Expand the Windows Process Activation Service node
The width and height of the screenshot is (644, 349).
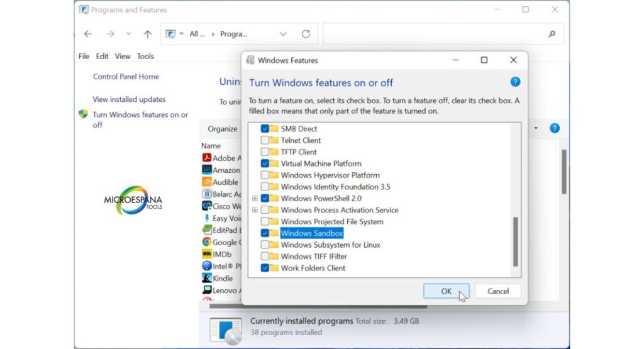coord(255,210)
